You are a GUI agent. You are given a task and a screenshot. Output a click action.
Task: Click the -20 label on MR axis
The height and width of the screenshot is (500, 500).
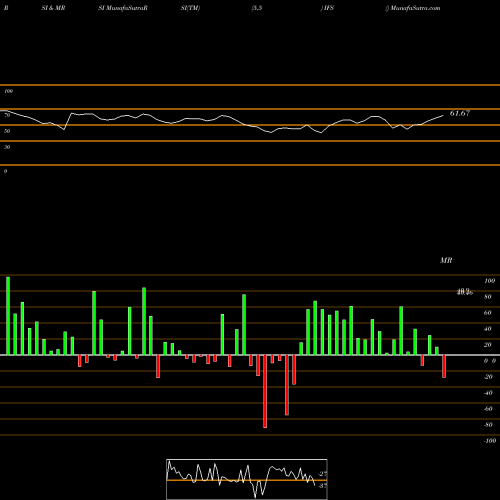488,377
